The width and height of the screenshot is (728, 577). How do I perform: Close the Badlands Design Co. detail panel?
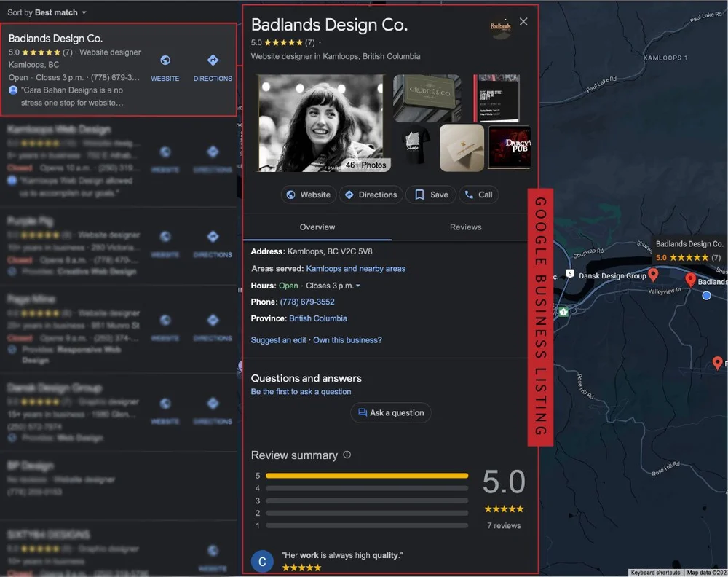523,22
